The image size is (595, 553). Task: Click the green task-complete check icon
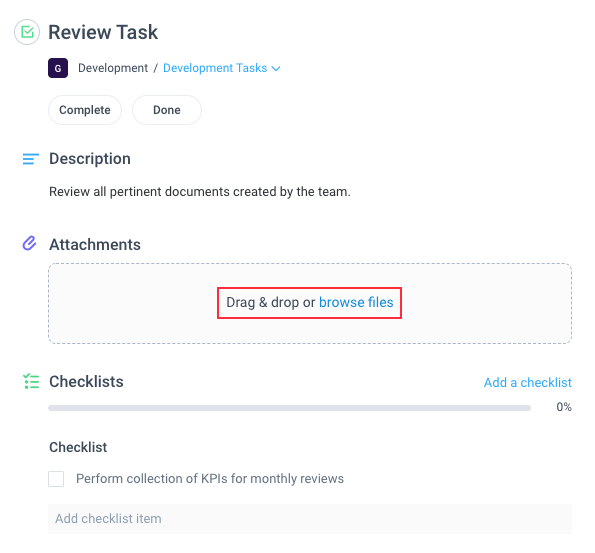[27, 32]
